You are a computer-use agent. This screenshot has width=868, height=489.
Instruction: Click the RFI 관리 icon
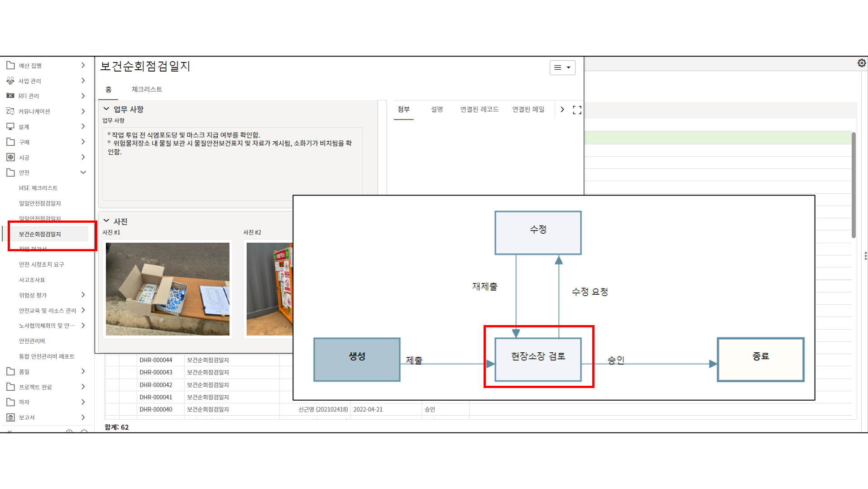[10, 96]
